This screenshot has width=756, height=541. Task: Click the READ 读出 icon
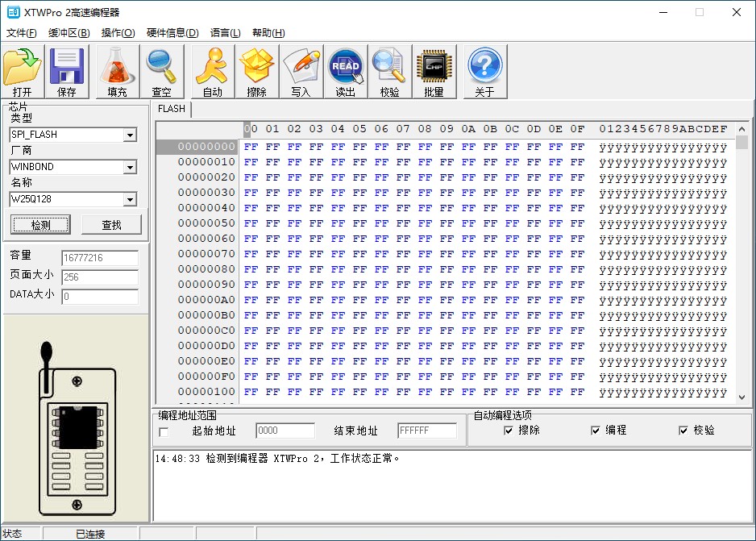tap(346, 71)
